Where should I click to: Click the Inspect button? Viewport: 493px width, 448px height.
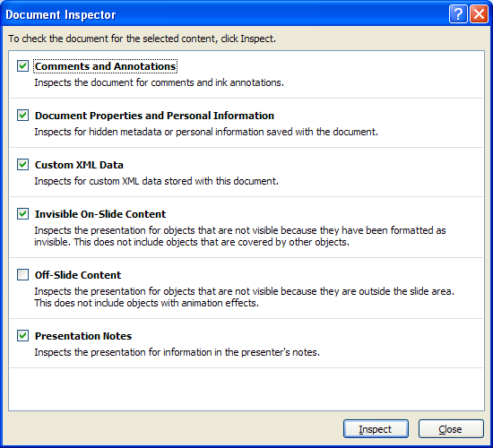[376, 429]
